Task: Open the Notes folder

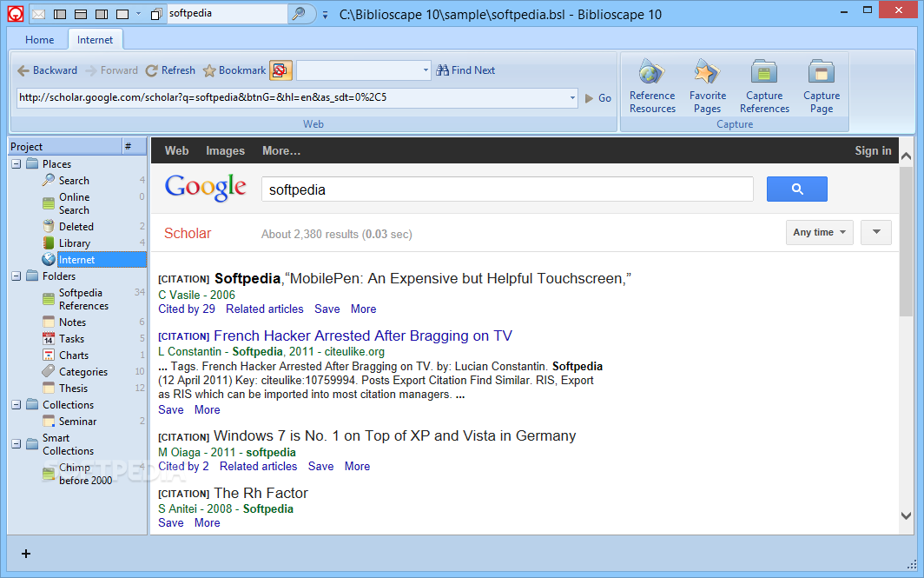Action: pos(72,322)
